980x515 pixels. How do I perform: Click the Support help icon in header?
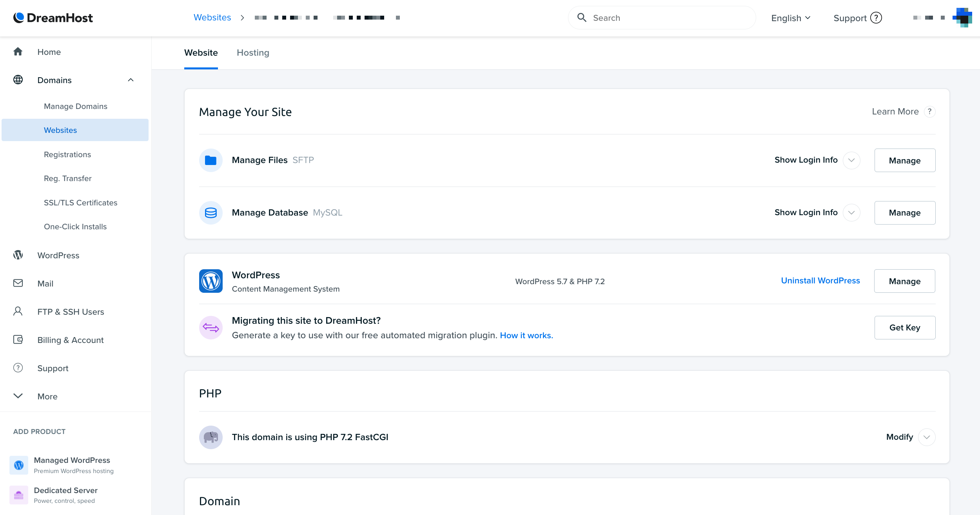click(x=876, y=18)
